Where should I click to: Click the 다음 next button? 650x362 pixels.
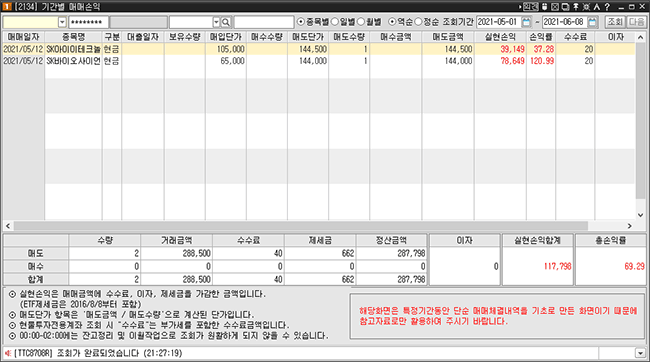click(636, 22)
